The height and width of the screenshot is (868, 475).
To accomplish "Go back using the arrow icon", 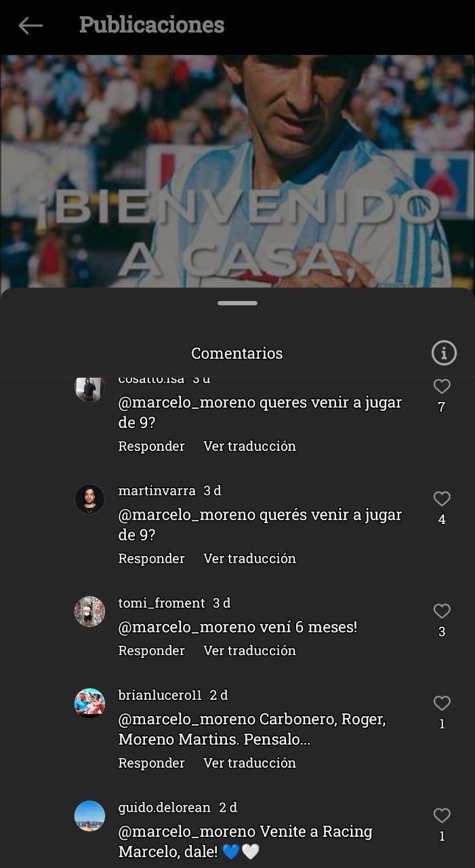I will (x=30, y=26).
